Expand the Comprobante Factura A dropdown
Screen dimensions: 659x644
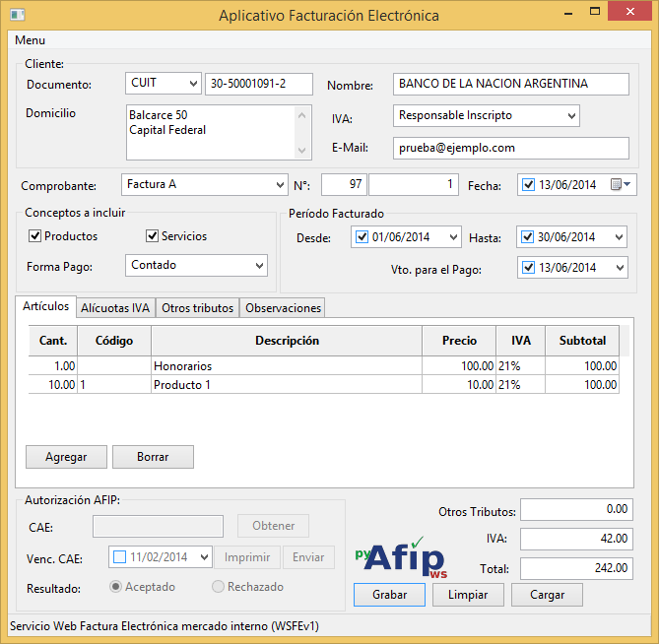(204, 184)
